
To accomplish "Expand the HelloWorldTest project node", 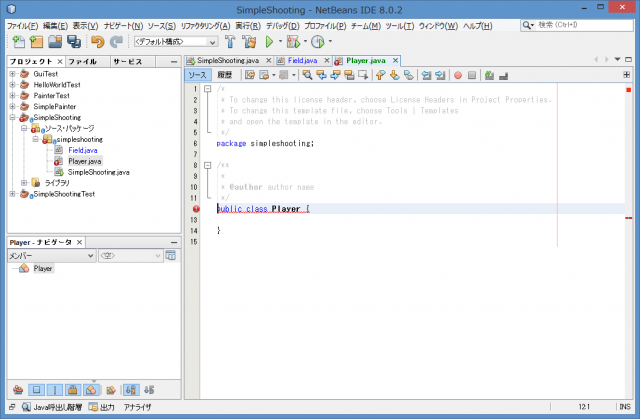I will coord(12,85).
